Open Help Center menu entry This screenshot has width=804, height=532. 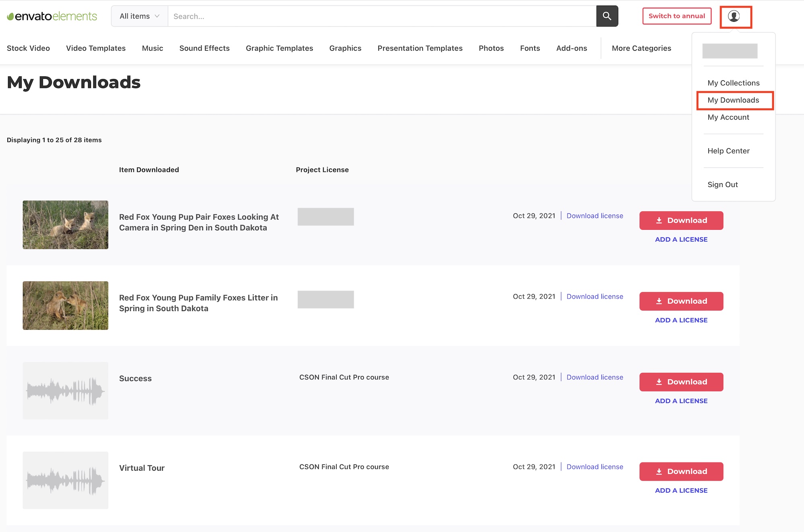pyautogui.click(x=728, y=151)
